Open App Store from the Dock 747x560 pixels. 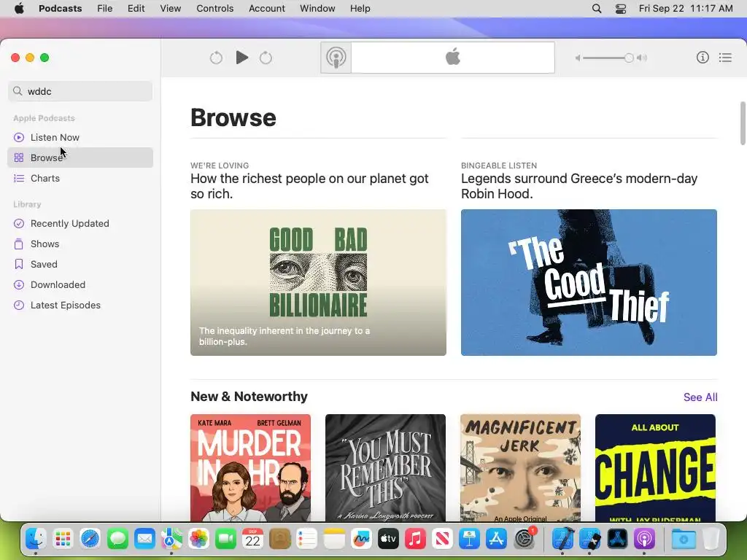[497, 539]
